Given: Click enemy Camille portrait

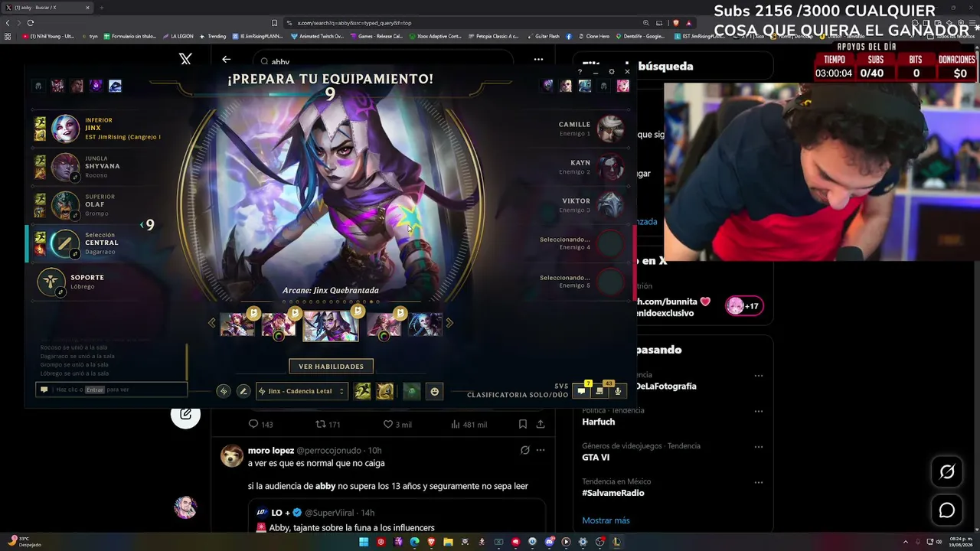Looking at the screenshot, I should (x=610, y=129).
